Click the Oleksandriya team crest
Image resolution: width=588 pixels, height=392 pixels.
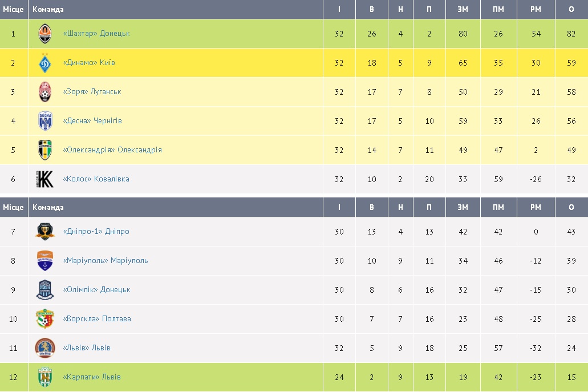click(x=45, y=150)
